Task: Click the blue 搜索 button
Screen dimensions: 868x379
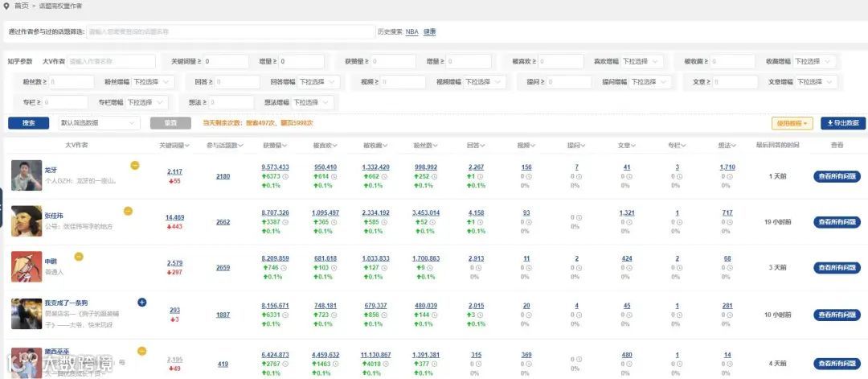Action: [29, 123]
